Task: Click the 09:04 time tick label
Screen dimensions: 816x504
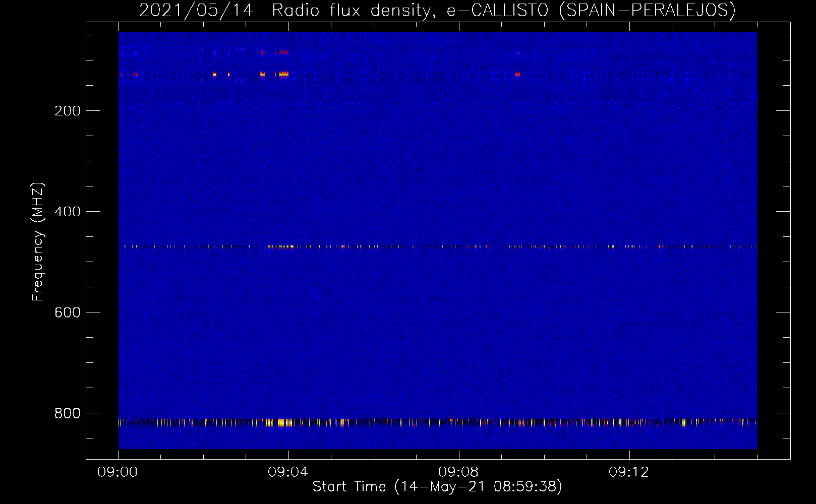Action: 288,472
